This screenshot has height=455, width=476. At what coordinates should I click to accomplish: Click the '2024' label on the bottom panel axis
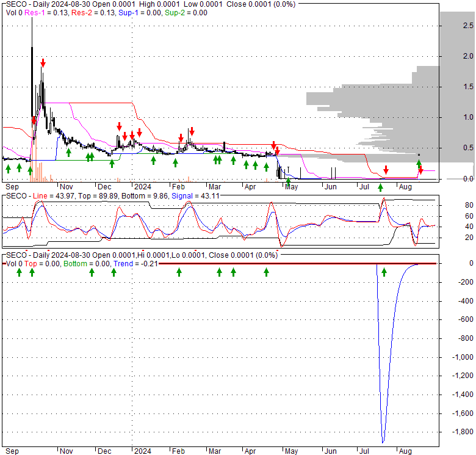click(142, 451)
